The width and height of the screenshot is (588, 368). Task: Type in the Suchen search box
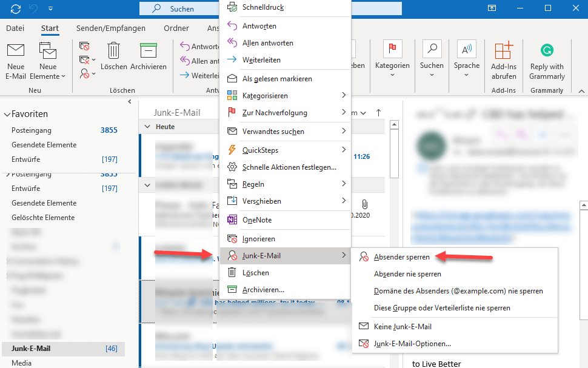(182, 9)
